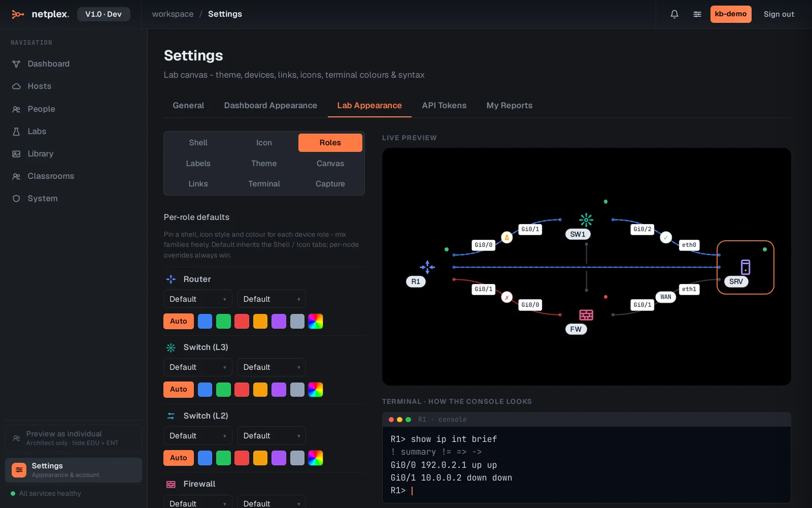Select the SW1 switch icon in preview
The width and height of the screenshot is (812, 508).
(x=586, y=219)
